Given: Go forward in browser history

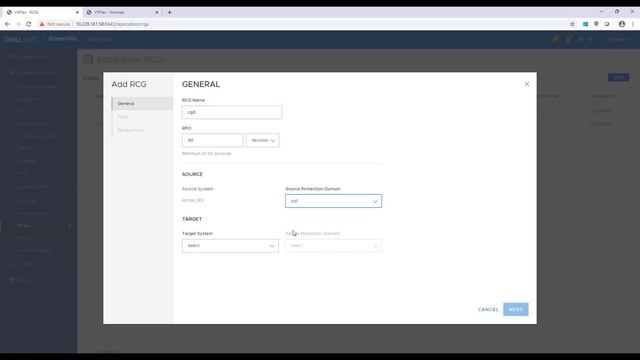Looking at the screenshot, I should click(x=18, y=24).
